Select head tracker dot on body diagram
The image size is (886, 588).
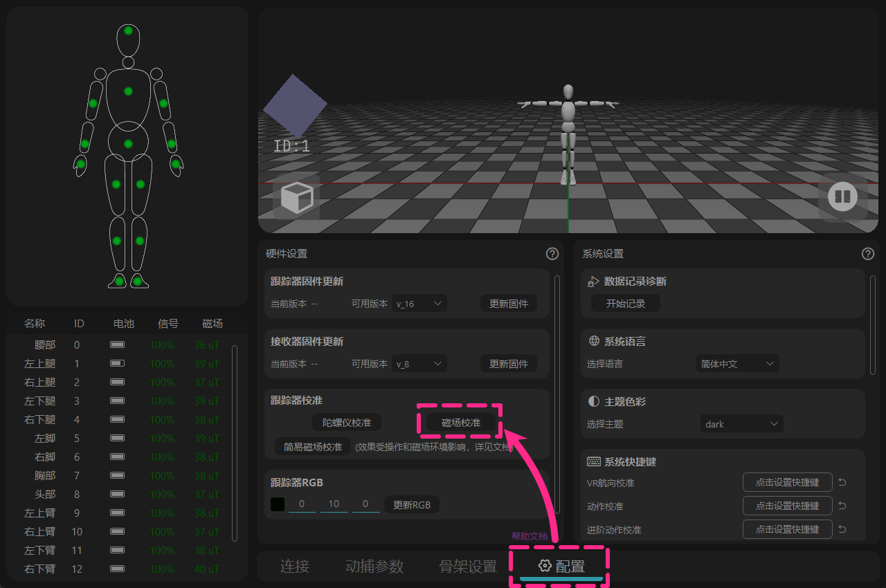tap(128, 30)
